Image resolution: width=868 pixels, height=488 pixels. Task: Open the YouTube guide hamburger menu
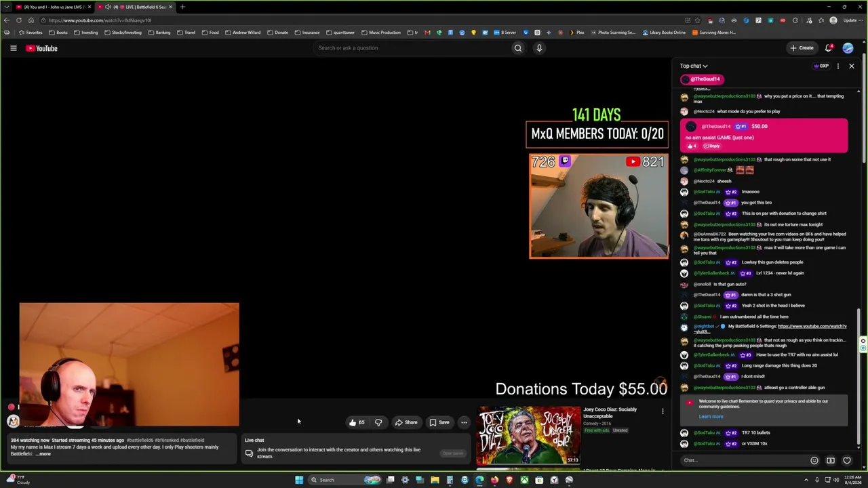tap(13, 48)
